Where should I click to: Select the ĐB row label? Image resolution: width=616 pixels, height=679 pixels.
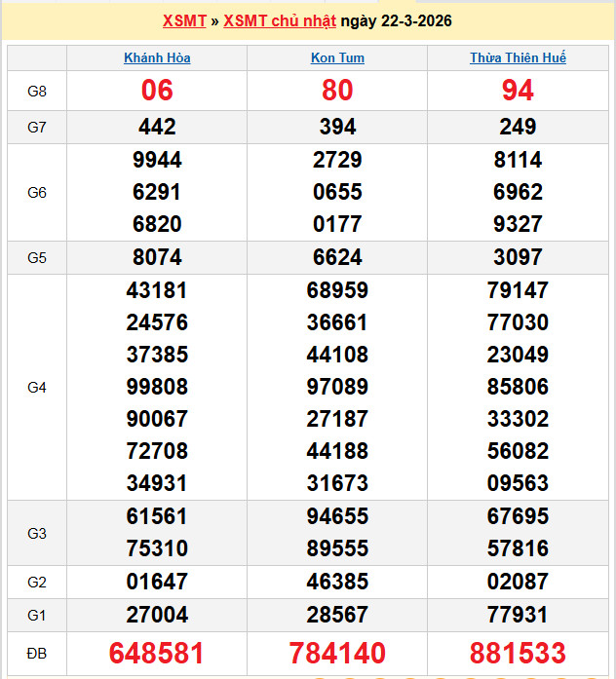[x=37, y=653]
